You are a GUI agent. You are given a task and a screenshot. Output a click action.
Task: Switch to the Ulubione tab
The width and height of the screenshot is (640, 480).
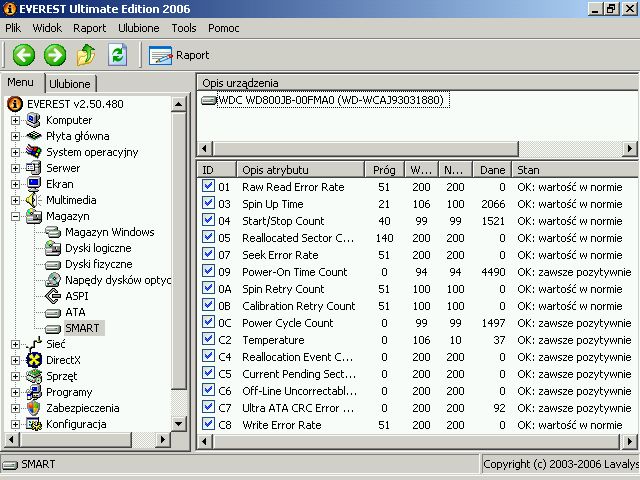coord(70,84)
